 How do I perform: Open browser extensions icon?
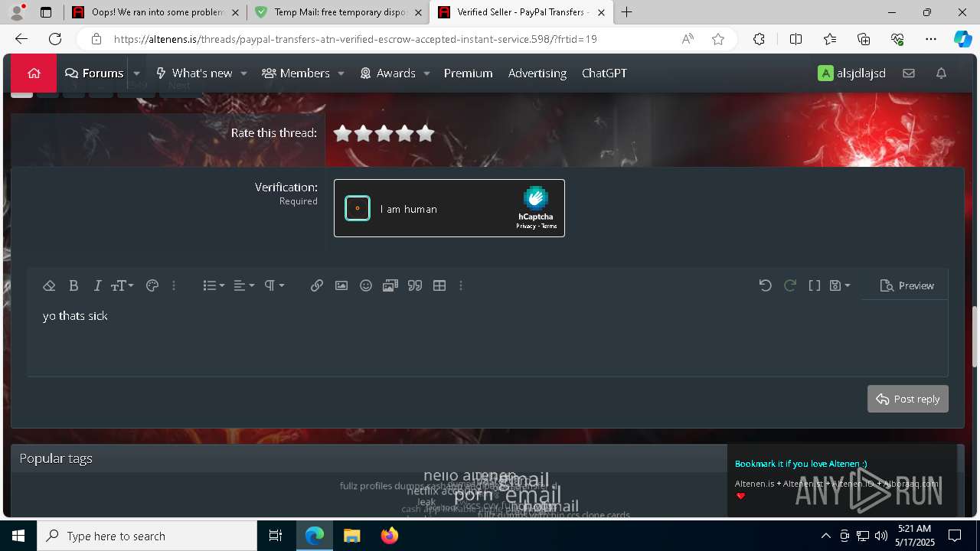(759, 39)
